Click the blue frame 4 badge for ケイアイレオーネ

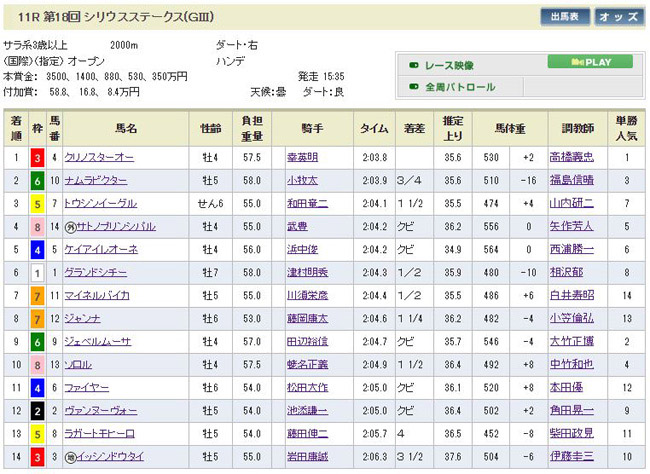(37, 249)
